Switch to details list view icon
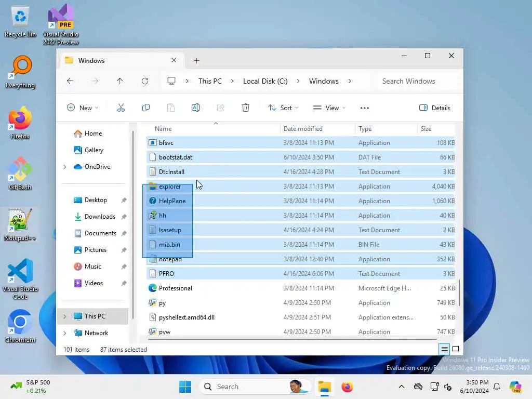This screenshot has height=399, width=532. tap(444, 349)
